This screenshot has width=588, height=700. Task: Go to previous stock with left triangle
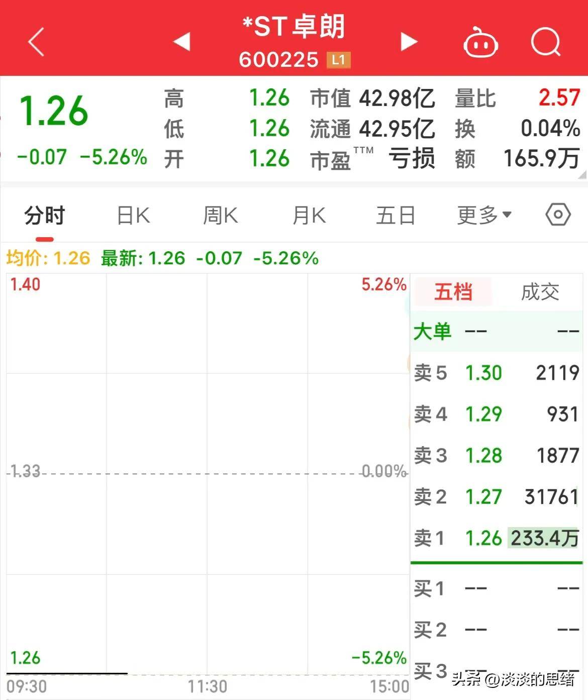(x=182, y=42)
